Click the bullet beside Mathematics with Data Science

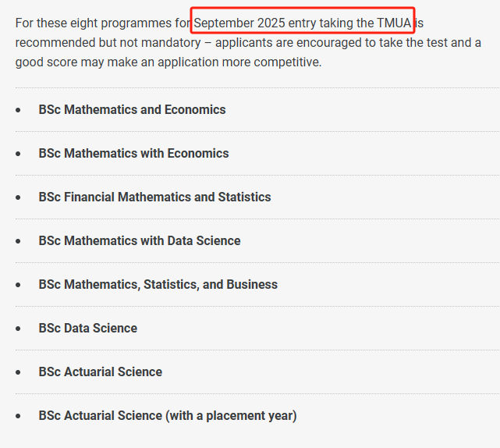coord(18,241)
